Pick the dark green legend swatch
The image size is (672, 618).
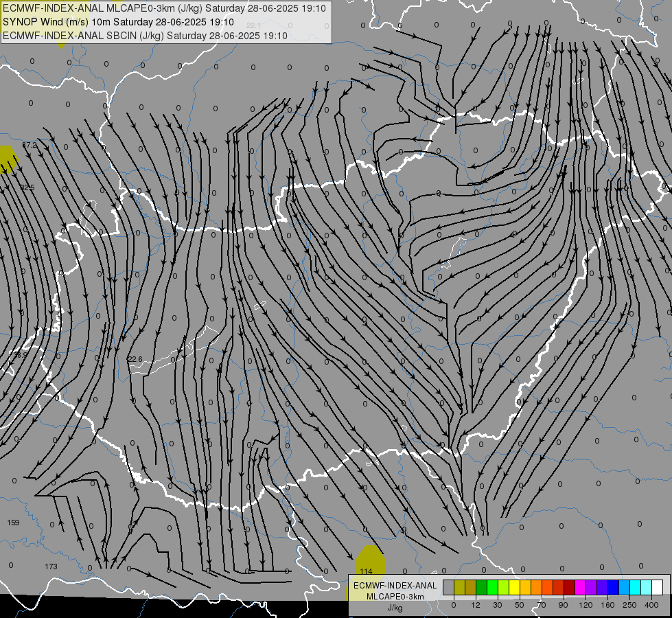[x=481, y=587]
